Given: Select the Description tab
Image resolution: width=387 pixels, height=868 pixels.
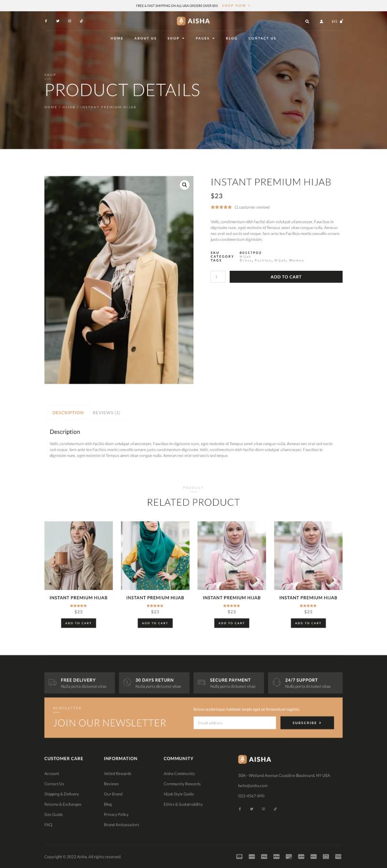Looking at the screenshot, I should 68,413.
